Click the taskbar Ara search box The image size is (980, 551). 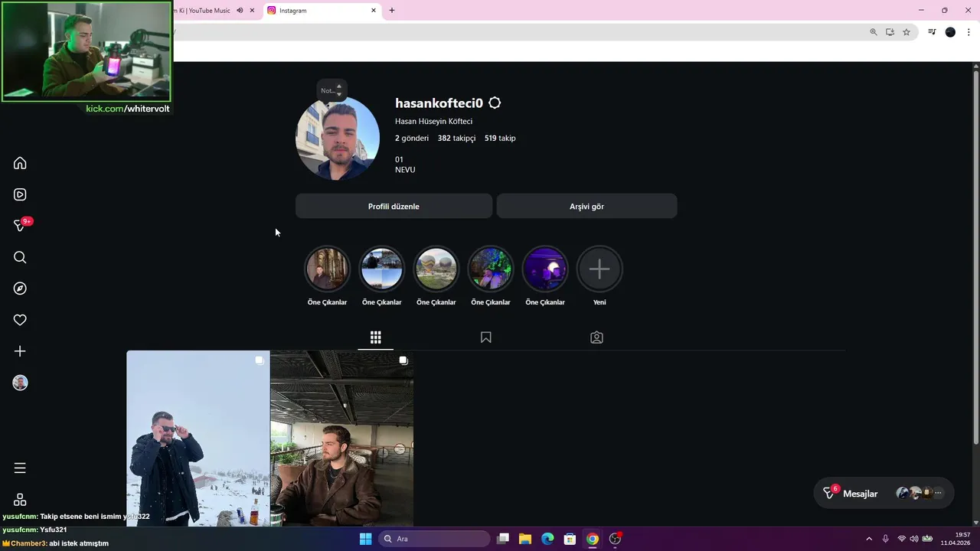[435, 539]
